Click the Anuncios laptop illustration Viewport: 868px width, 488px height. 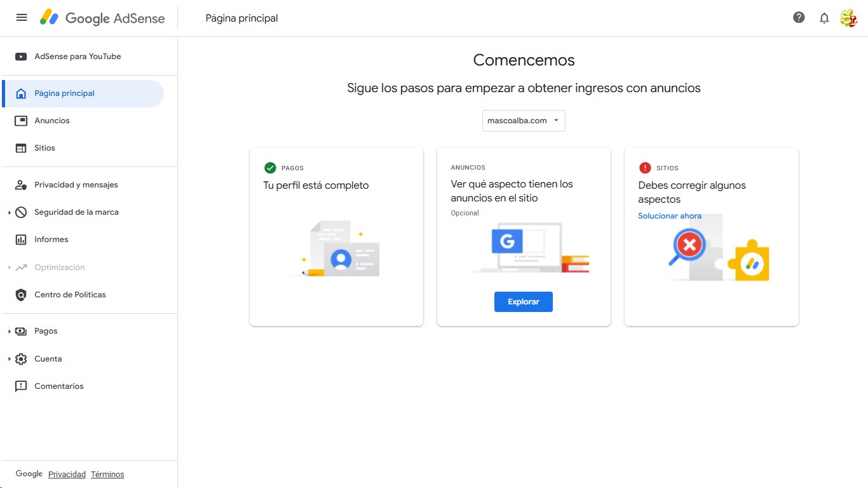529,248
